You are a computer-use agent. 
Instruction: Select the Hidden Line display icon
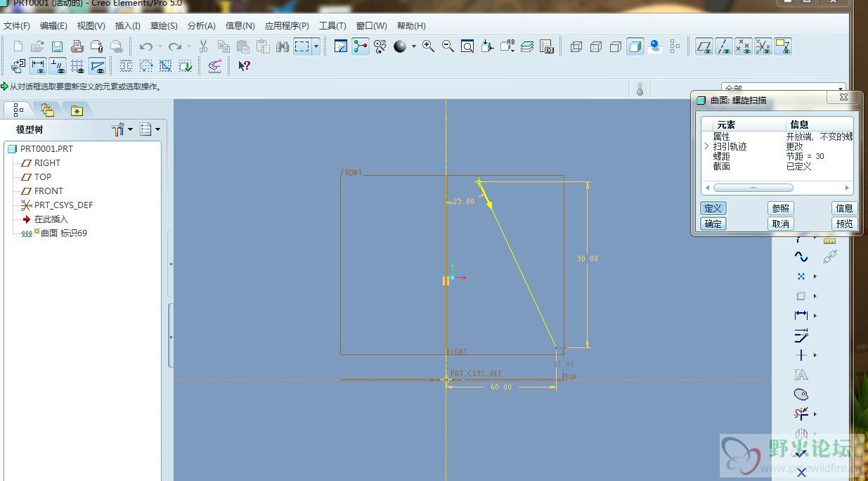pos(596,47)
